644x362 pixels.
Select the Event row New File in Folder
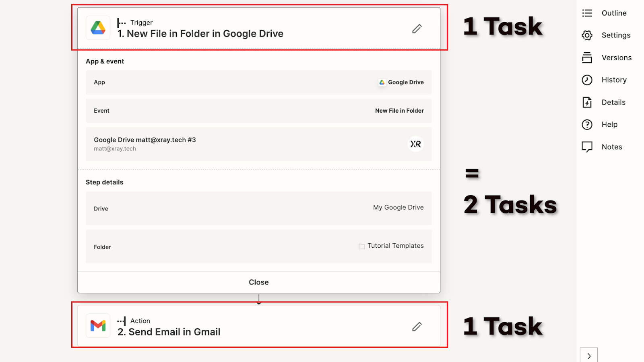coord(258,111)
